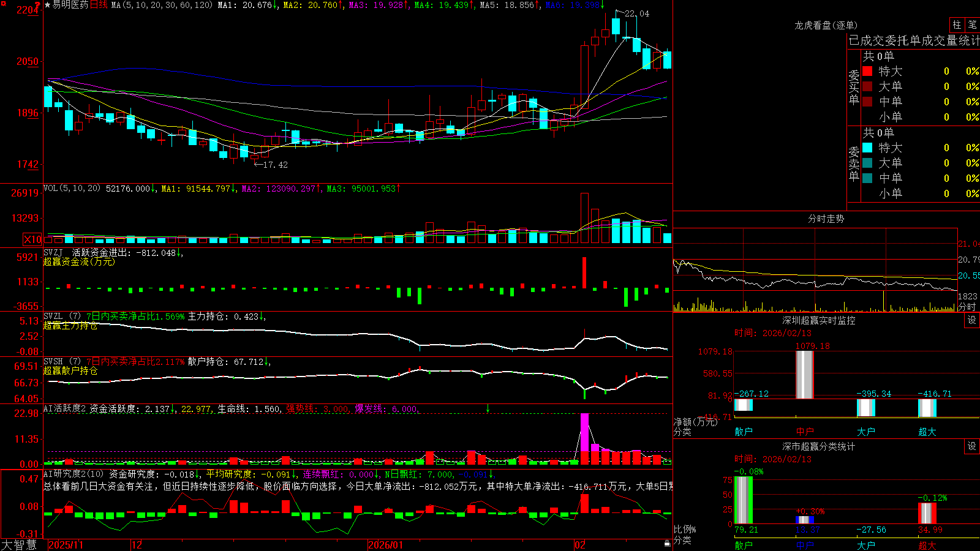Click the tall magenta AI活跃度 spike bar
The height and width of the screenshot is (551, 980).
(x=584, y=438)
